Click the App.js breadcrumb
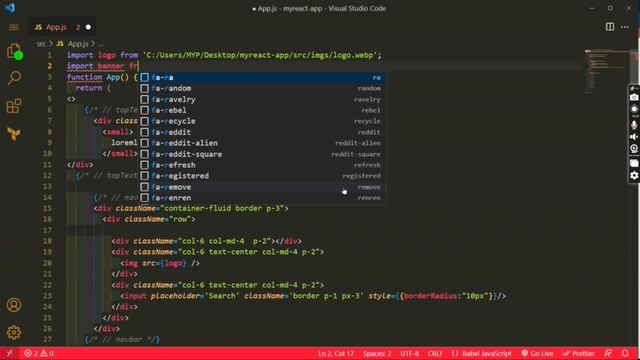This screenshot has height=360, width=640. [73, 44]
